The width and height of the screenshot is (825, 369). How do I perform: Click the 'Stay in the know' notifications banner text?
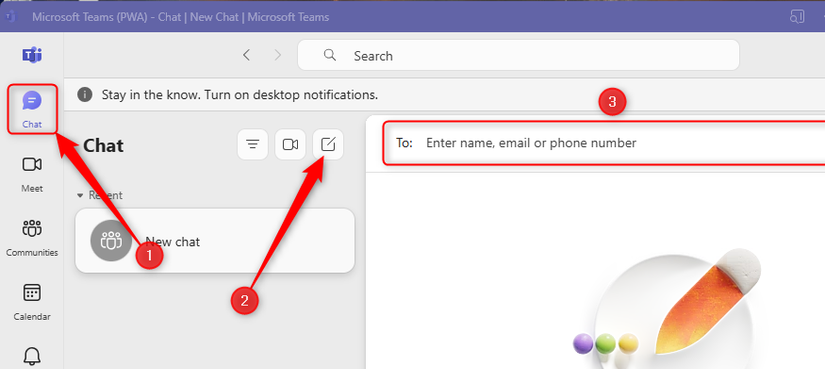tap(240, 95)
